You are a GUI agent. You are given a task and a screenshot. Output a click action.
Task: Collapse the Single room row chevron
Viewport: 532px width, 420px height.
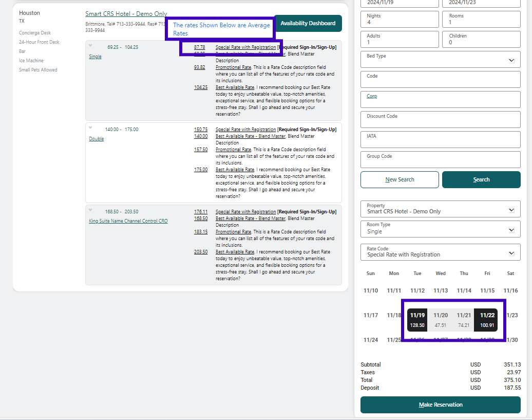coord(90,46)
